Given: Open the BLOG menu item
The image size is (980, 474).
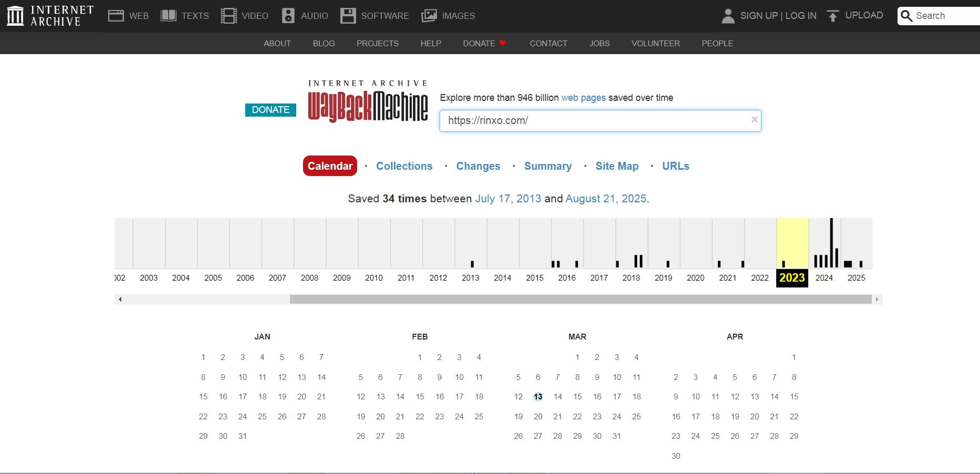Looking at the screenshot, I should [324, 44].
